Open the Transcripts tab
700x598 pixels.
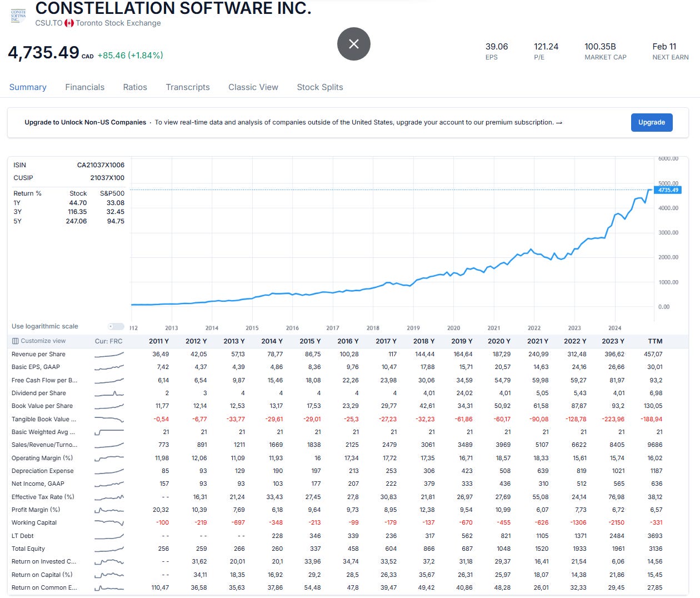point(188,87)
